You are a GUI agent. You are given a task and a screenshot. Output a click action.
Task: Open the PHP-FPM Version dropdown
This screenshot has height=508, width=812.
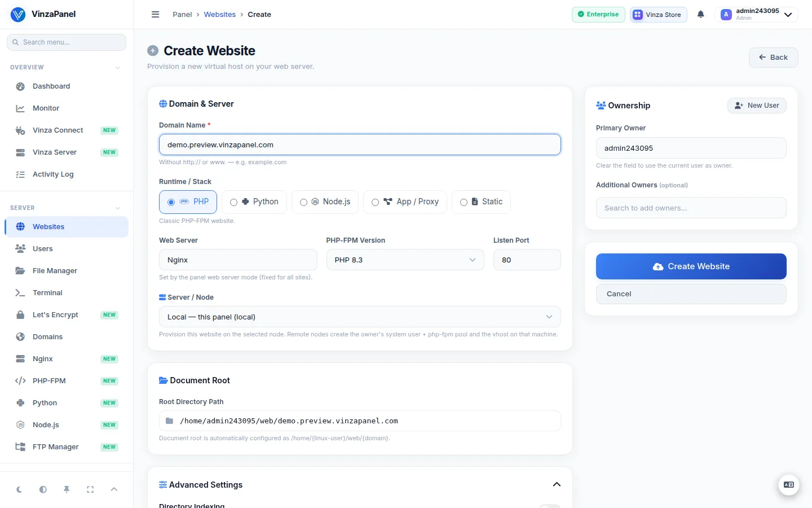tap(405, 260)
